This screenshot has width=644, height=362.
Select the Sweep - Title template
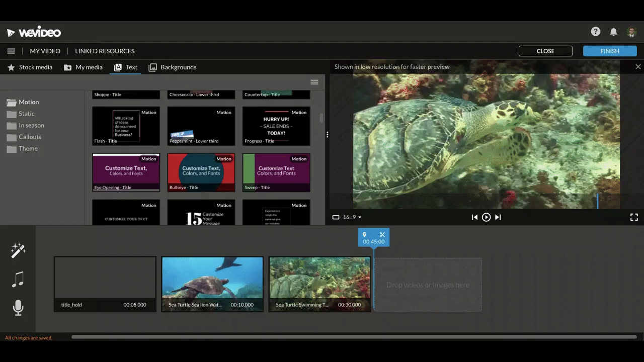click(276, 172)
